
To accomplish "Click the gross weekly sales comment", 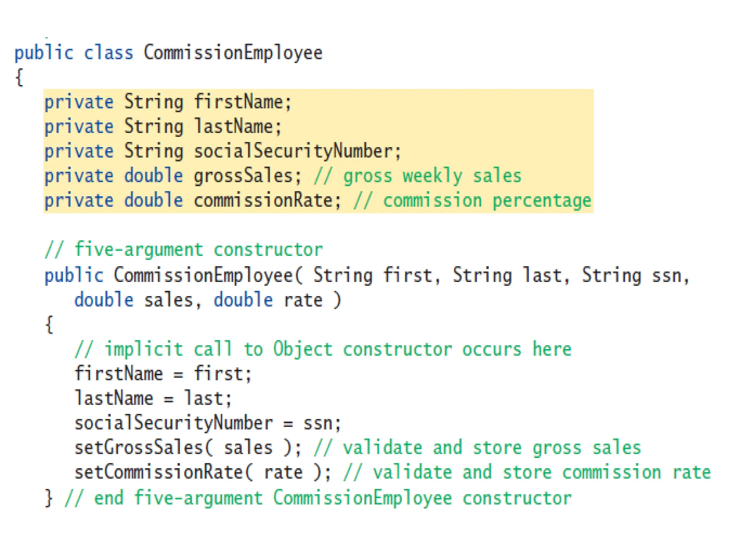I will (x=418, y=176).
